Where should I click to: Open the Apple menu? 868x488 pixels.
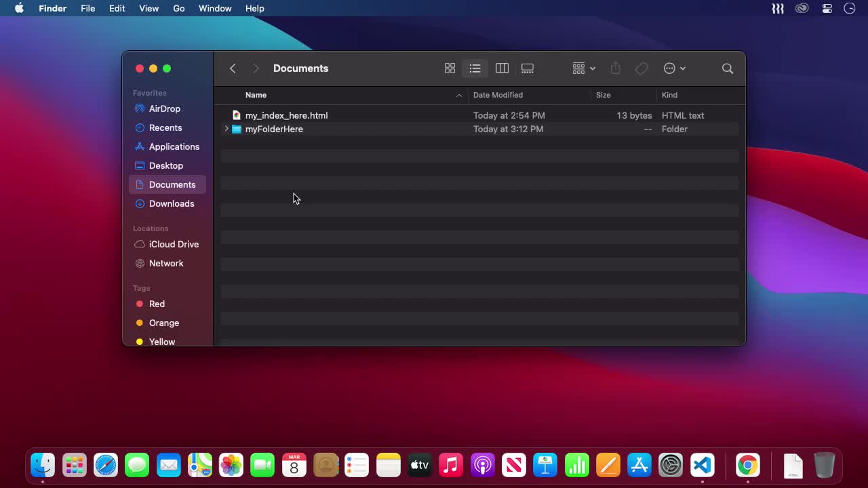coord(19,8)
